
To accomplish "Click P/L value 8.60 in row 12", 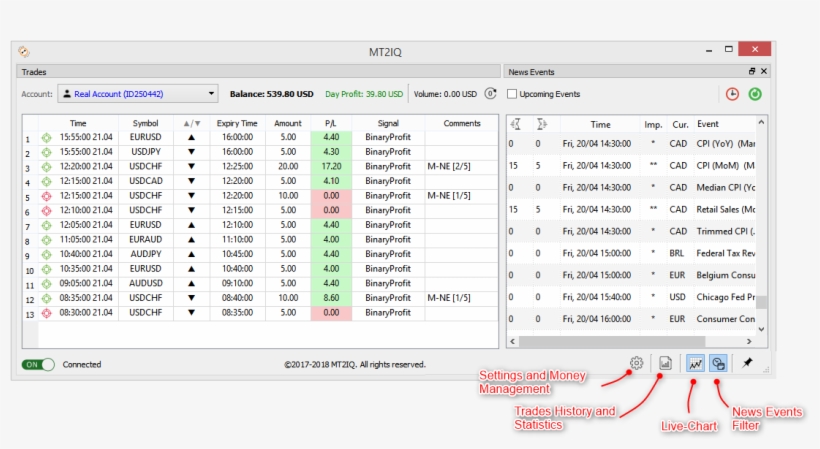I will (331, 298).
